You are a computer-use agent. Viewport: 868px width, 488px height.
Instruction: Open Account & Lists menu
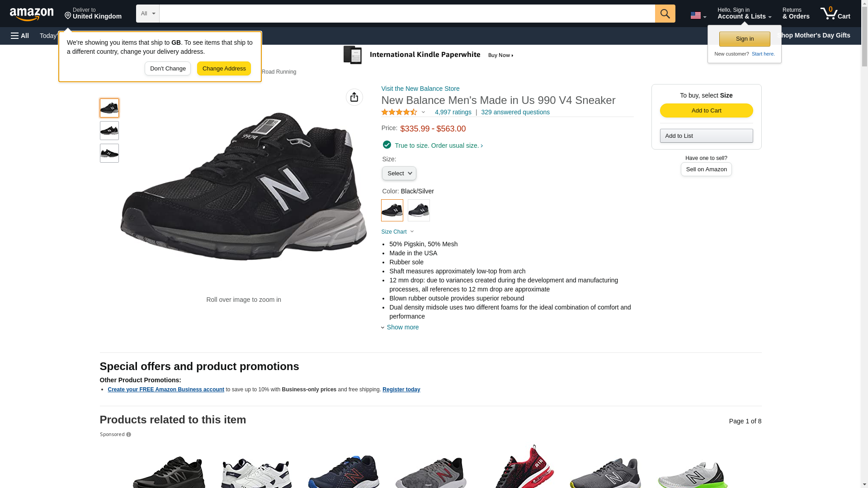click(x=744, y=14)
